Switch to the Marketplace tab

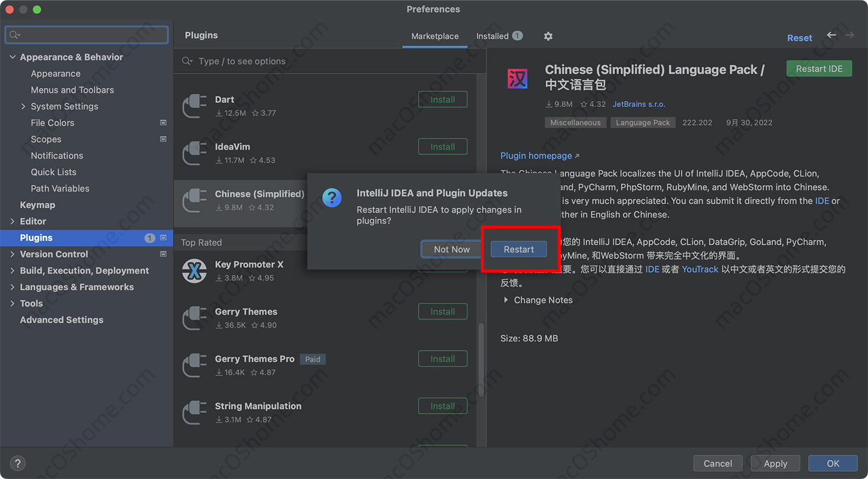coord(435,36)
